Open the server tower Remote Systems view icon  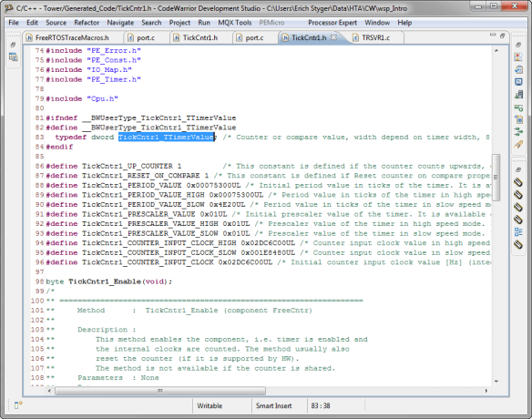(x=518, y=95)
